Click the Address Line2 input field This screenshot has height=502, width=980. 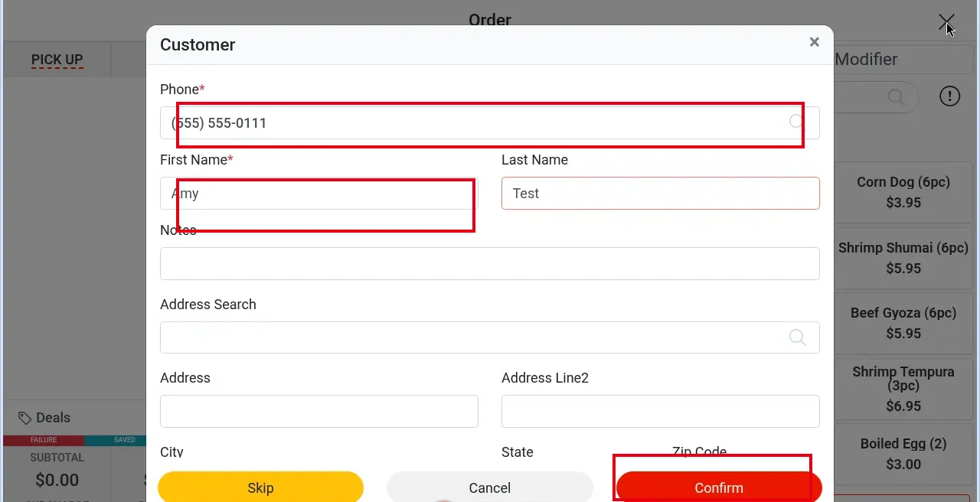pos(661,411)
